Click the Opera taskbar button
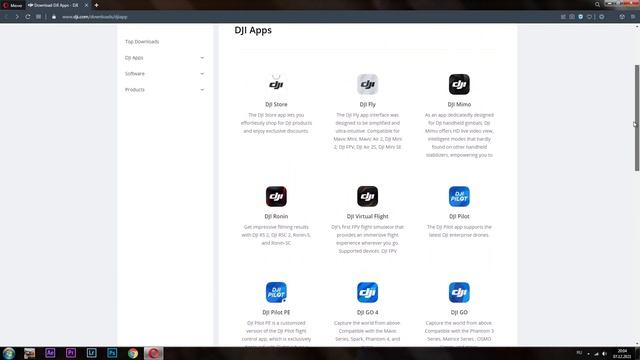640x360 pixels. click(x=153, y=353)
